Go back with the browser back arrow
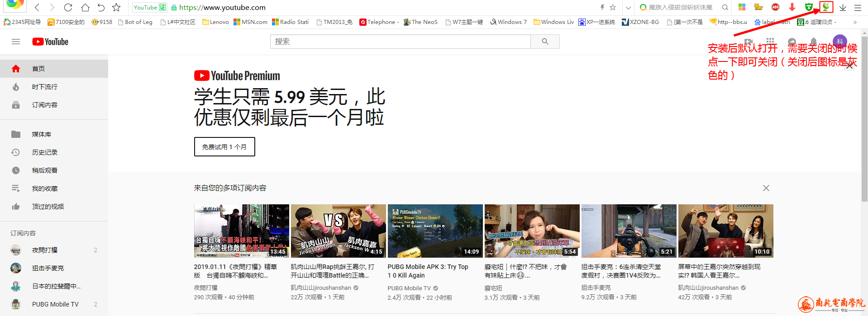 37,7
